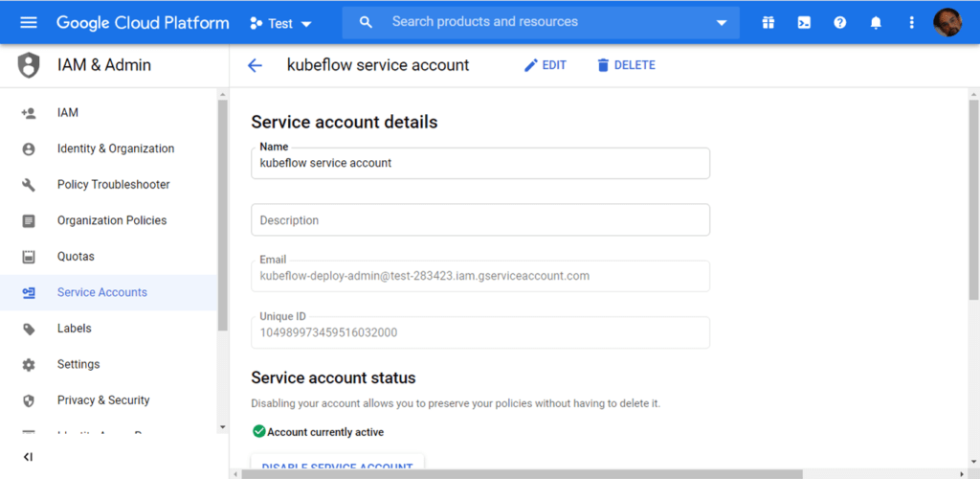Click the Labels tag icon
The image size is (980, 479).
pyautogui.click(x=28, y=329)
